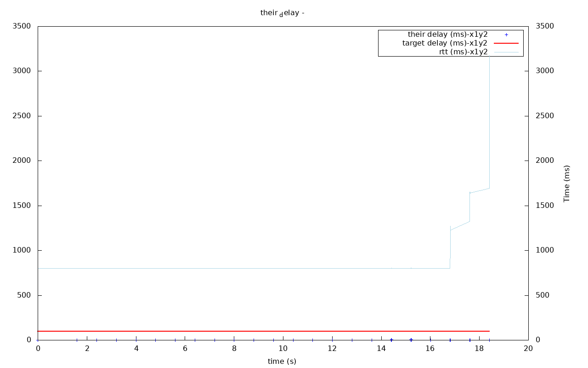Click the rtt vertical spike rising to 3200 ms
The image size is (588, 368).
coord(490,122)
